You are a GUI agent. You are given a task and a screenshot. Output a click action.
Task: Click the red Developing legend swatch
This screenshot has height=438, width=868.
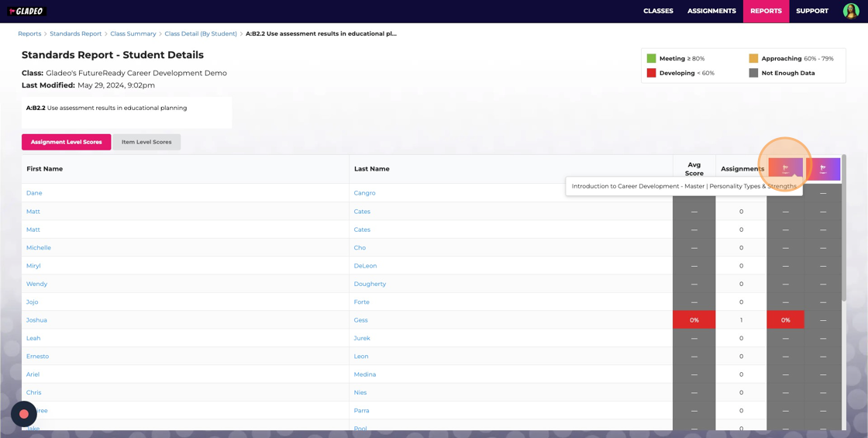(x=651, y=73)
